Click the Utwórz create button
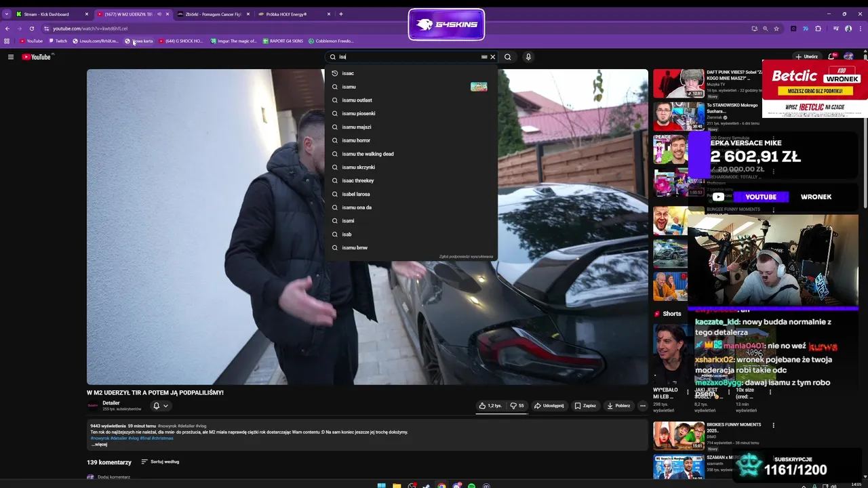868x488 pixels. coord(807,57)
